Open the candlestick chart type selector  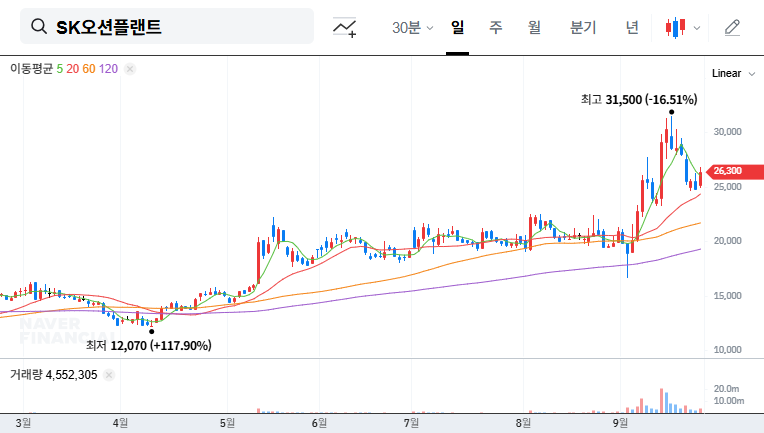point(675,28)
